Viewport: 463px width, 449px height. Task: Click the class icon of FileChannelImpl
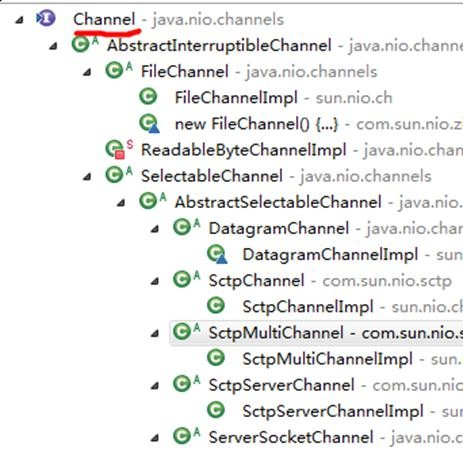tap(148, 97)
